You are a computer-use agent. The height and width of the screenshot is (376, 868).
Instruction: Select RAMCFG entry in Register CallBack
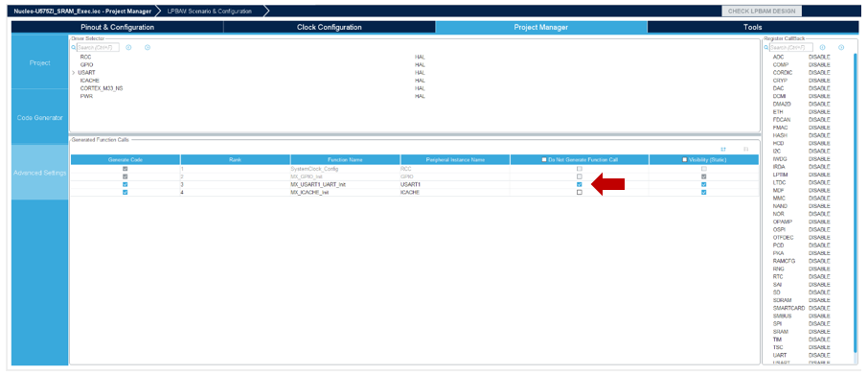(784, 261)
